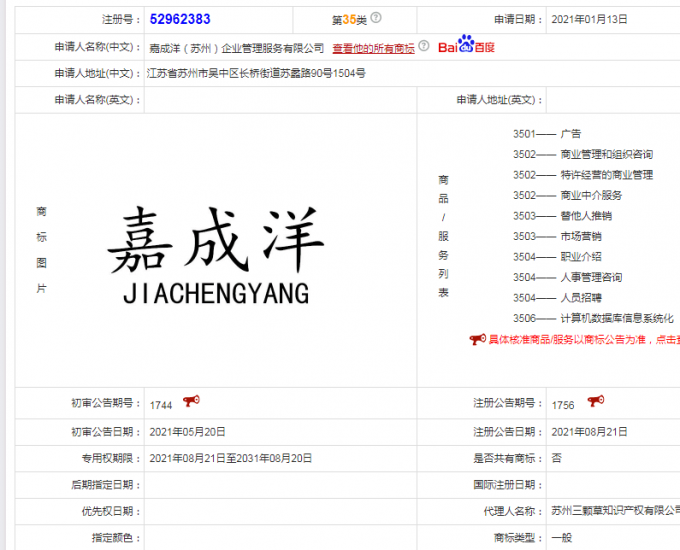
Task: Select registration announcement date 2021年08月21日
Action: pyautogui.click(x=589, y=432)
